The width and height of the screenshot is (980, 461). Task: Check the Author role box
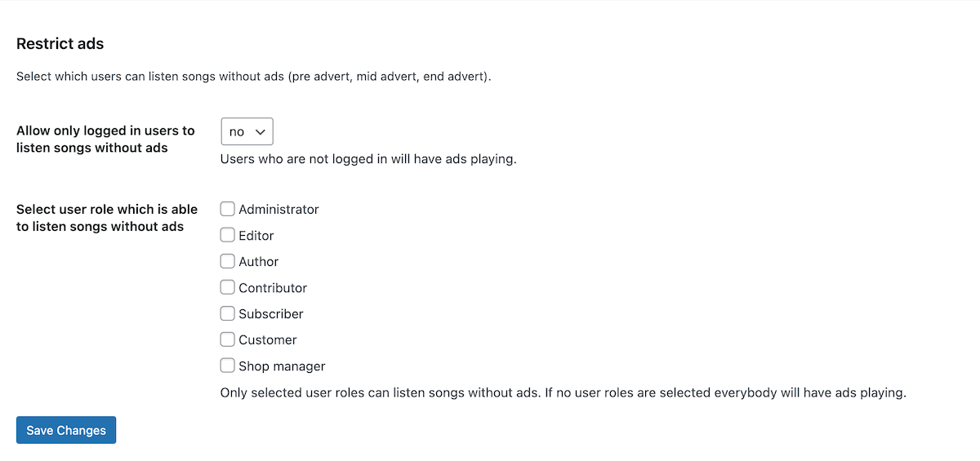(228, 261)
